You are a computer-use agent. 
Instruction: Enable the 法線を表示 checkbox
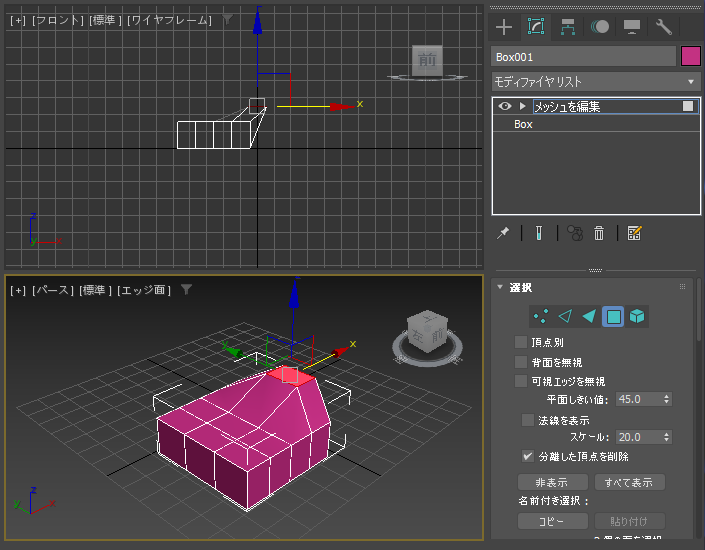click(x=528, y=420)
